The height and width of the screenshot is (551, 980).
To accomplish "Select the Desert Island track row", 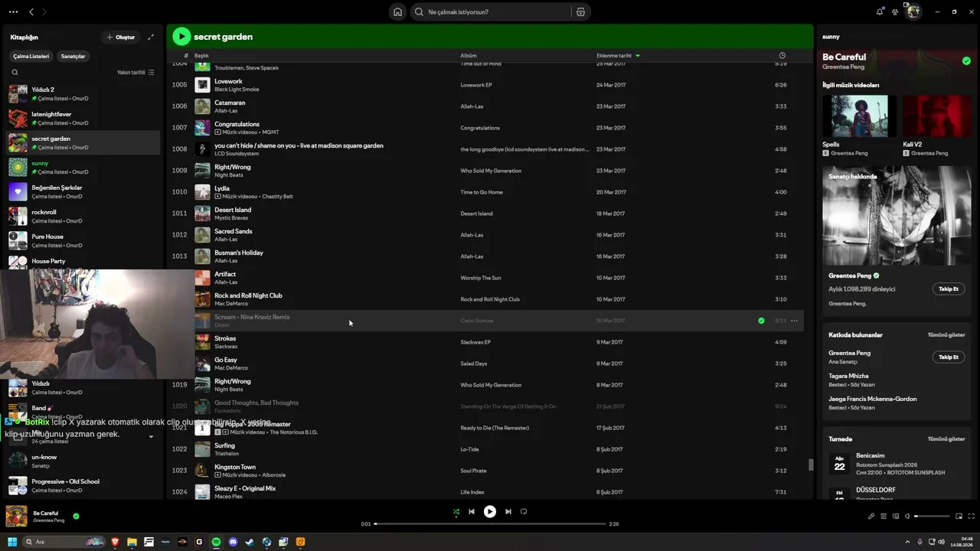I will tap(487, 214).
